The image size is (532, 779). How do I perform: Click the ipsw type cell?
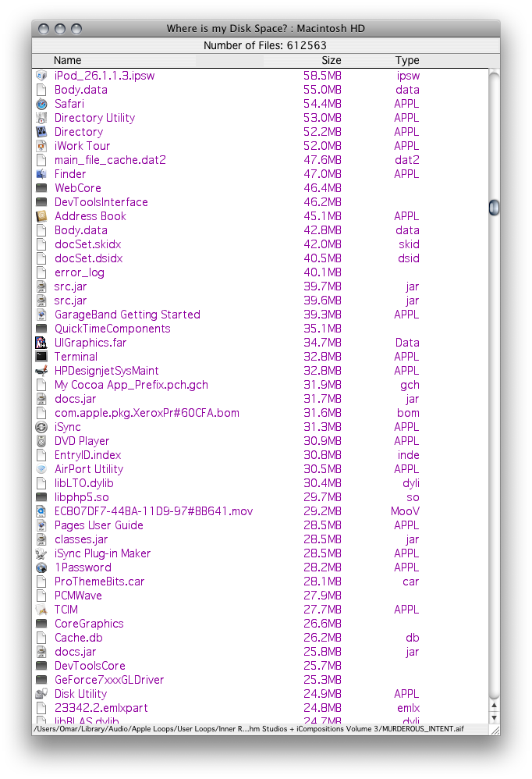[x=409, y=76]
